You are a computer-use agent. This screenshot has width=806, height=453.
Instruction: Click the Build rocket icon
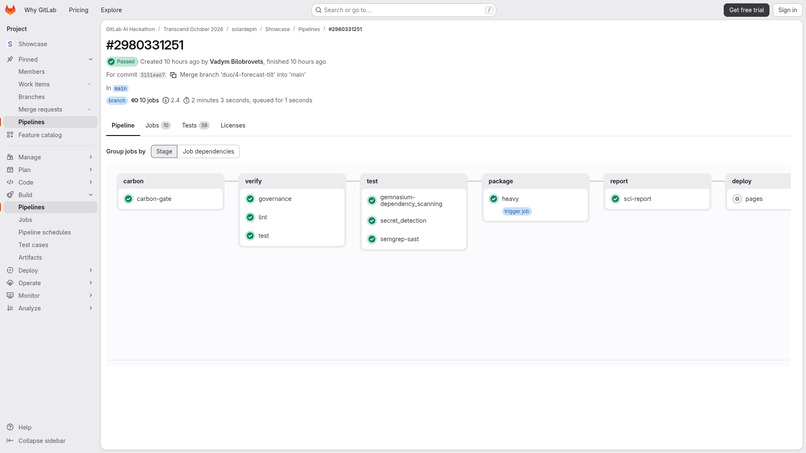(x=10, y=195)
